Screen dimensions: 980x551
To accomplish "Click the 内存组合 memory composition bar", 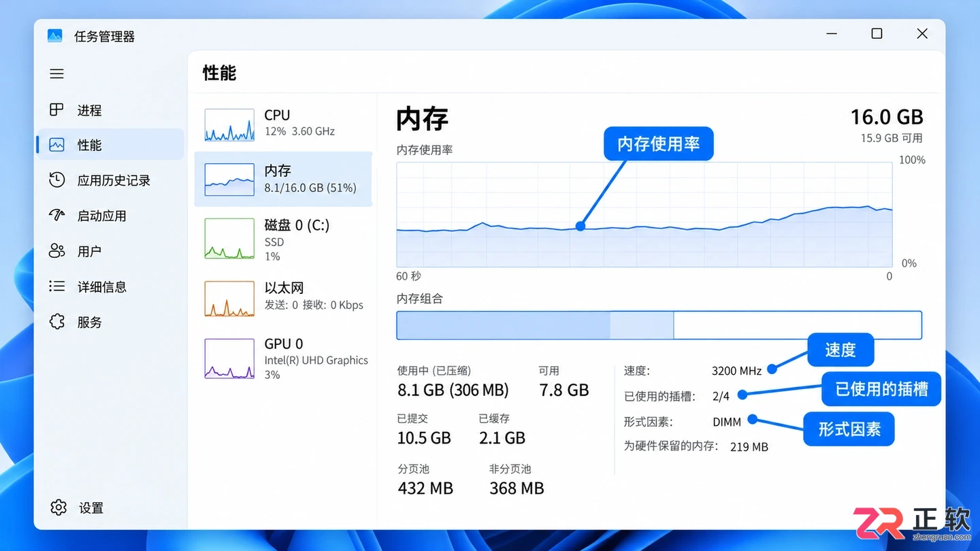I will 659,325.
